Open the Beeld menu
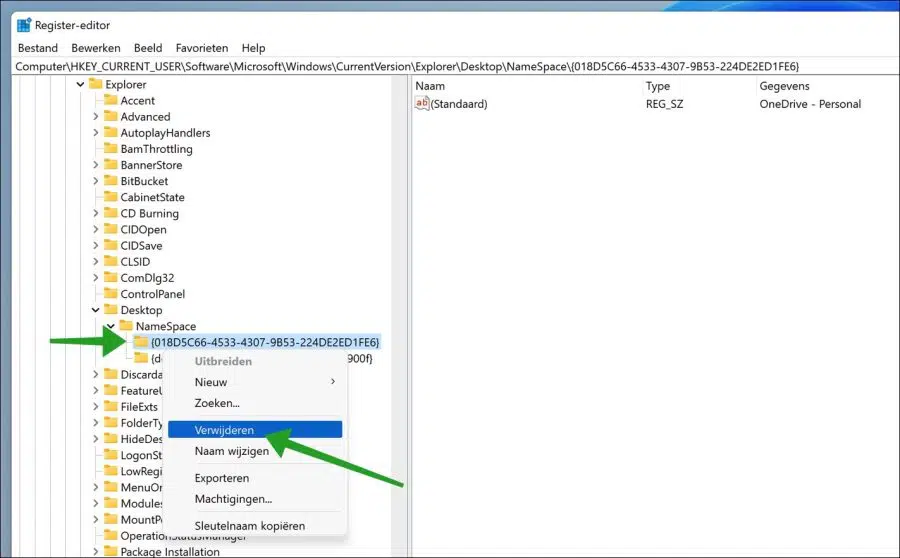The height and width of the screenshot is (558, 900). [148, 48]
